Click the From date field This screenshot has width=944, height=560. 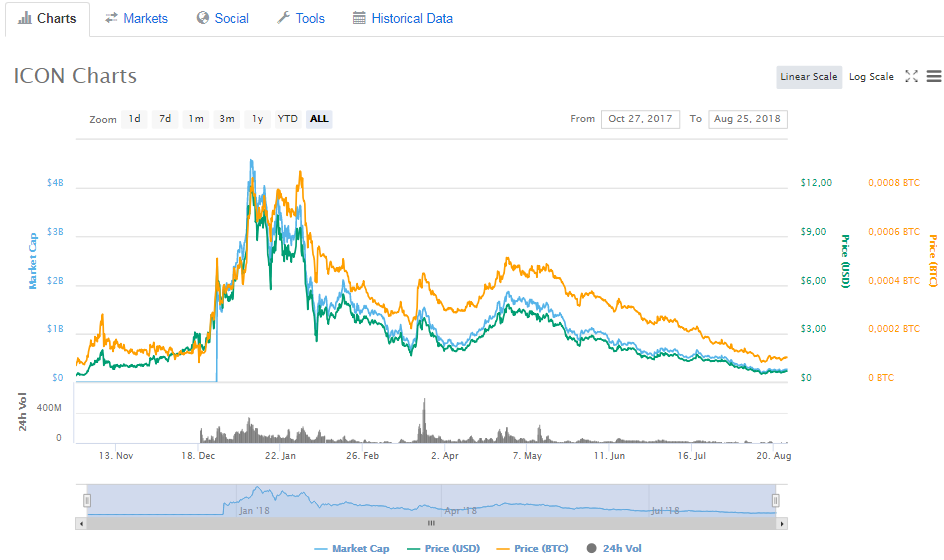click(640, 119)
